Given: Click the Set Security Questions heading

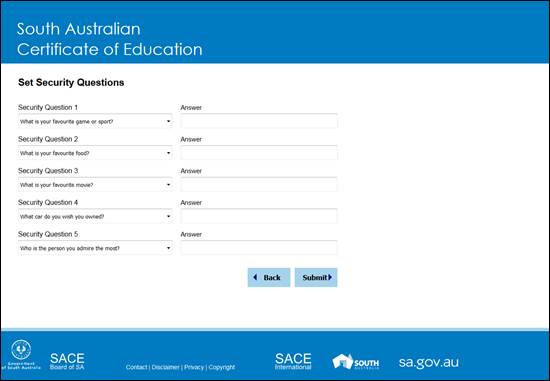Looking at the screenshot, I should [x=71, y=82].
